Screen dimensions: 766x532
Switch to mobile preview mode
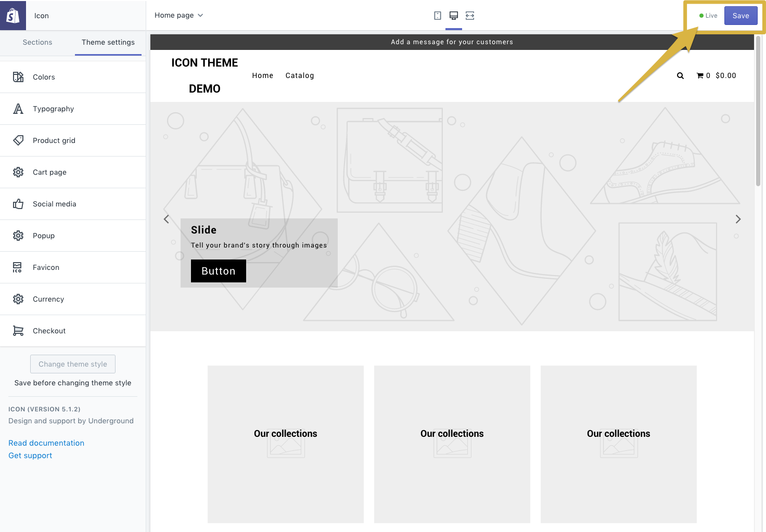tap(437, 16)
